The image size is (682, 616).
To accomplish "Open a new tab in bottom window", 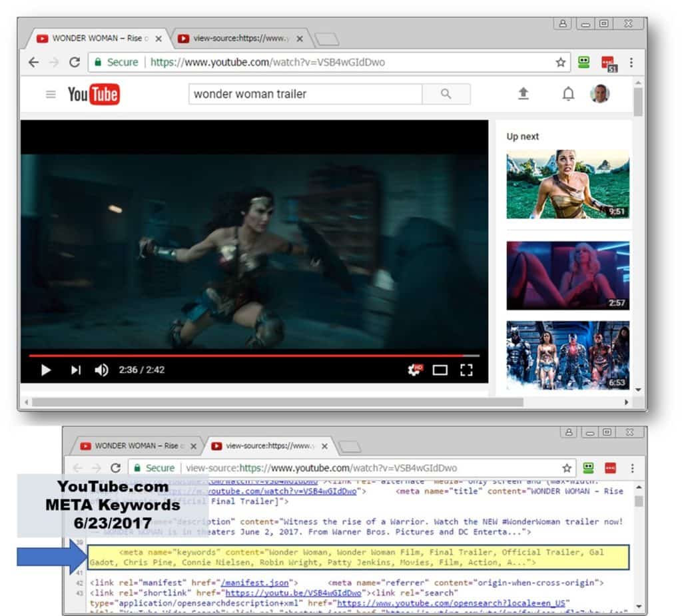I will click(x=350, y=447).
